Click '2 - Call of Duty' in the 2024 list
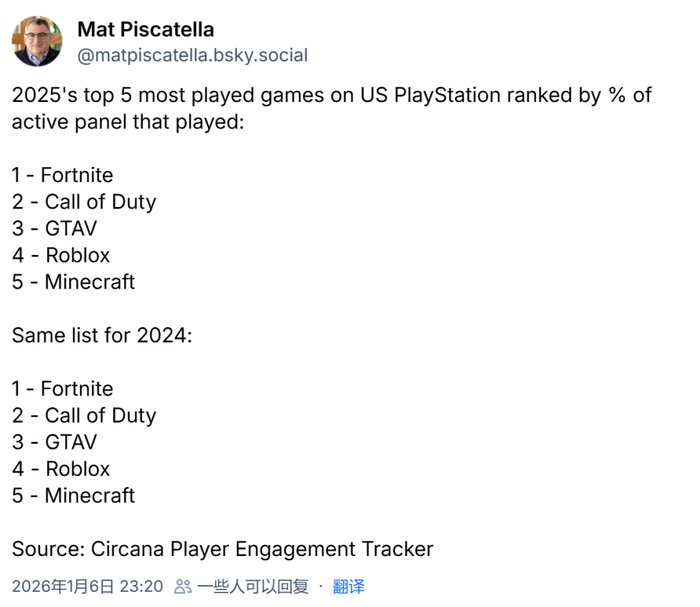The width and height of the screenshot is (700, 607). pyautogui.click(x=84, y=415)
